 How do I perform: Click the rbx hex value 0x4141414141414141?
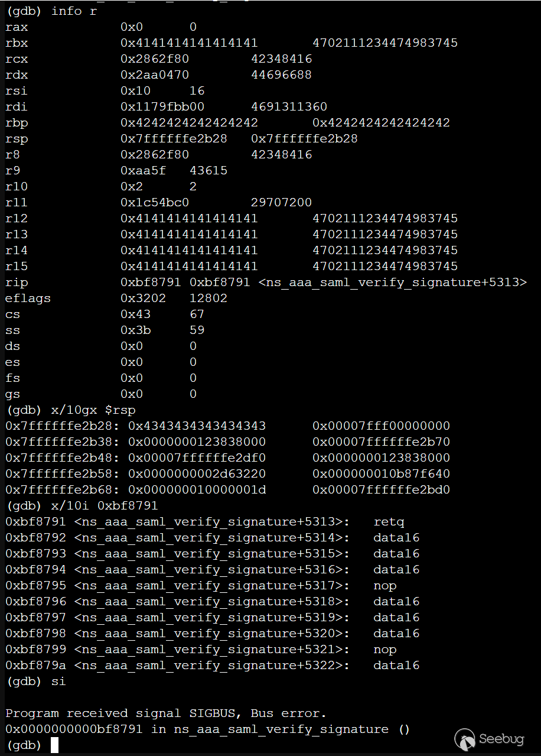pyautogui.click(x=189, y=43)
